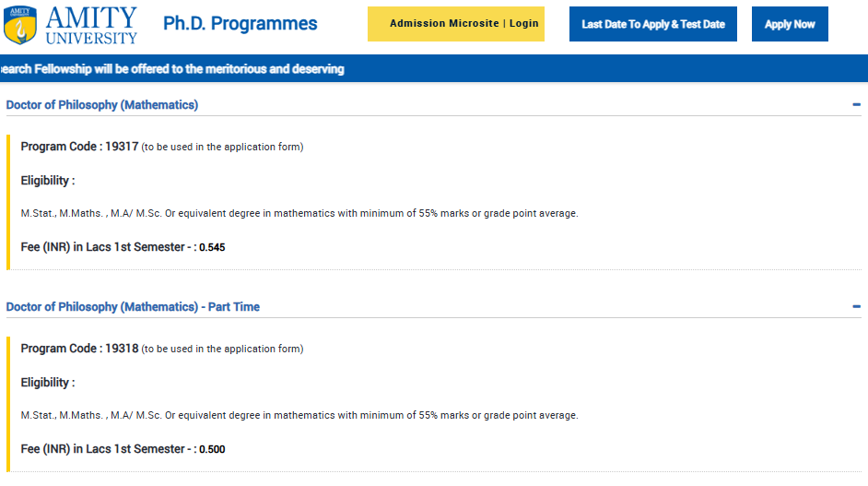This screenshot has height=486, width=868.
Task: Click the Eligibility heading under full-time Mathematics
Action: [x=48, y=181]
